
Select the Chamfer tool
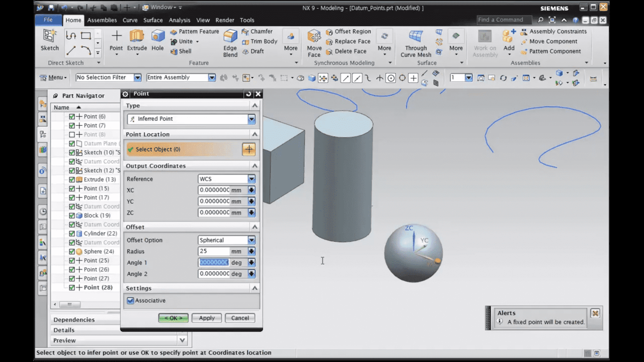click(257, 32)
